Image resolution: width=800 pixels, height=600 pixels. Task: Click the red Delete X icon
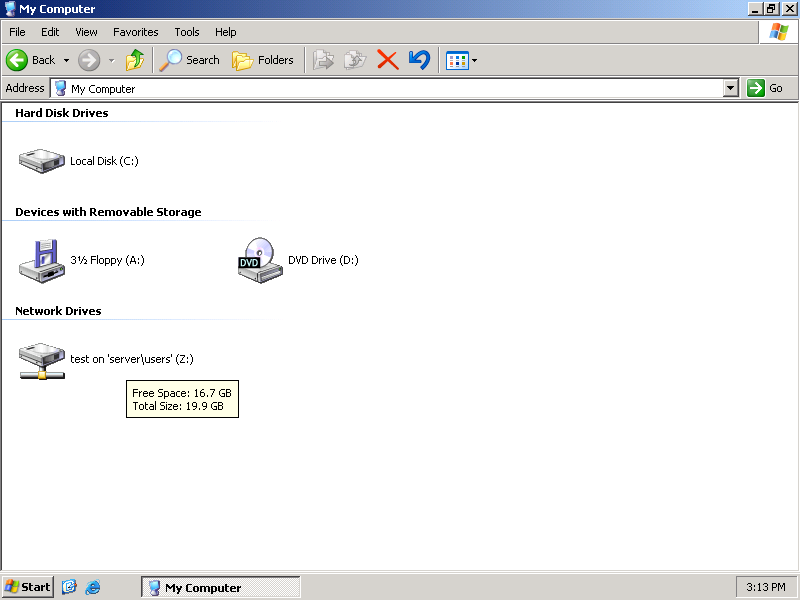pos(387,60)
